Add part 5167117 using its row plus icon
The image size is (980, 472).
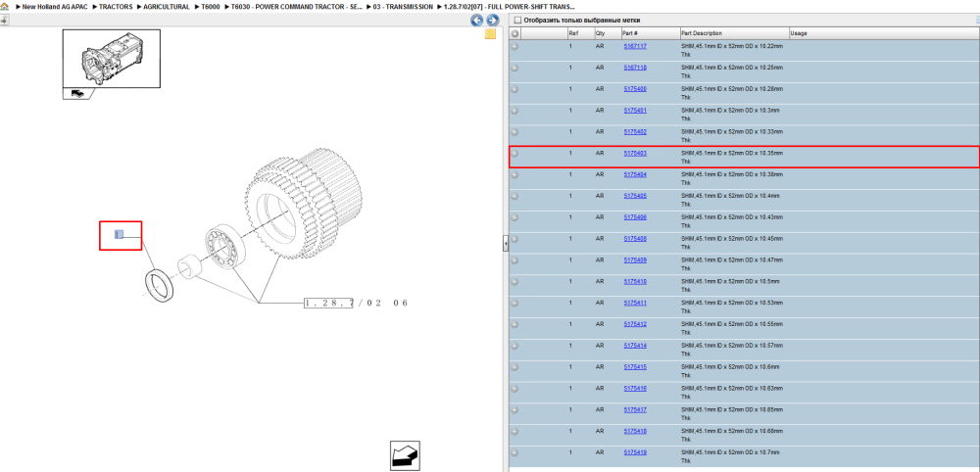click(x=515, y=46)
